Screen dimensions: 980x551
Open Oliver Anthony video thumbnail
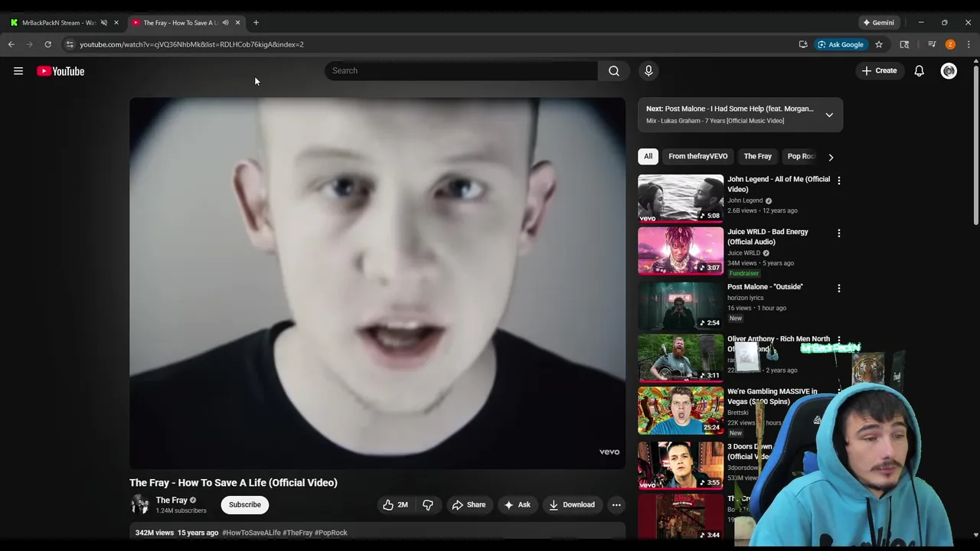[x=681, y=357]
